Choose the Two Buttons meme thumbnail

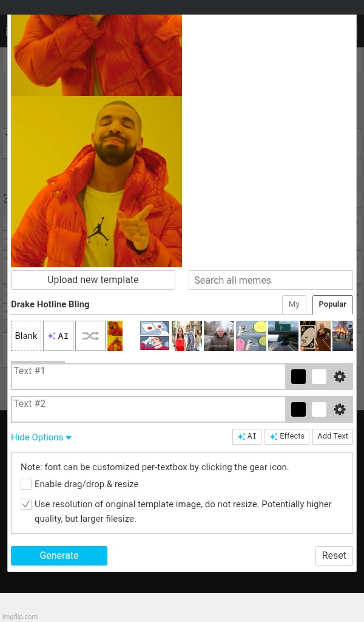point(155,336)
